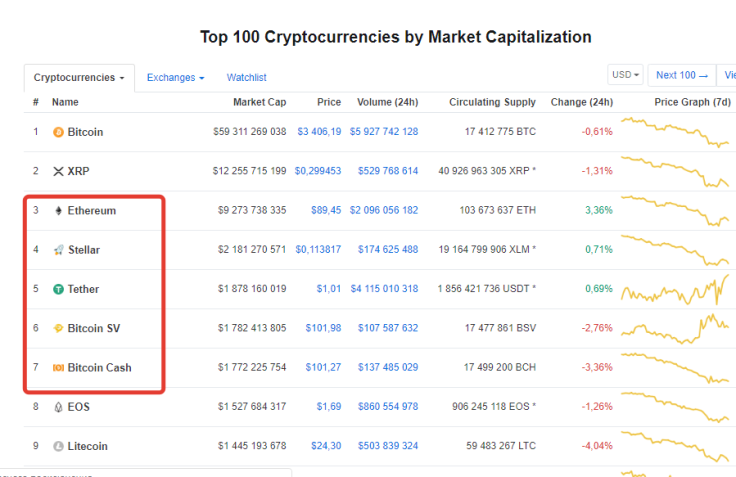Select XRP supply 40 926 963 305 XRP

point(487,171)
